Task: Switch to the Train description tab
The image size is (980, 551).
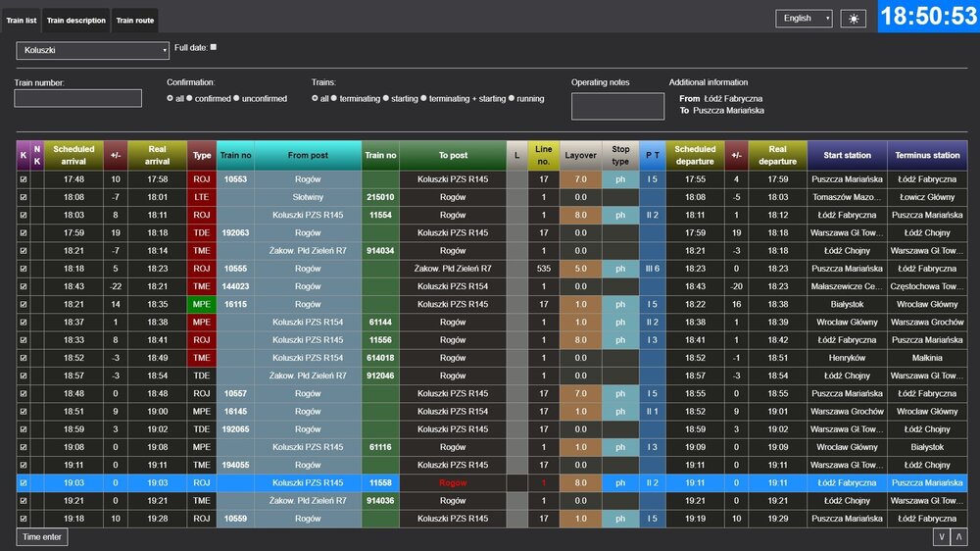Action: pyautogui.click(x=76, y=21)
